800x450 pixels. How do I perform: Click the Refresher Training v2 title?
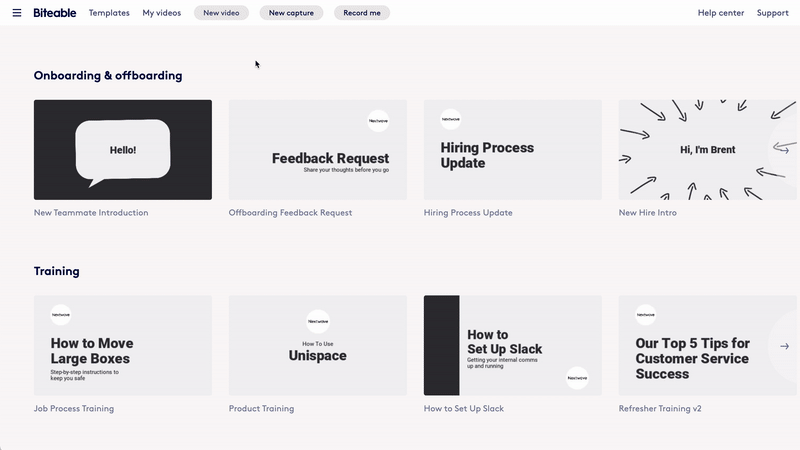coord(660,408)
